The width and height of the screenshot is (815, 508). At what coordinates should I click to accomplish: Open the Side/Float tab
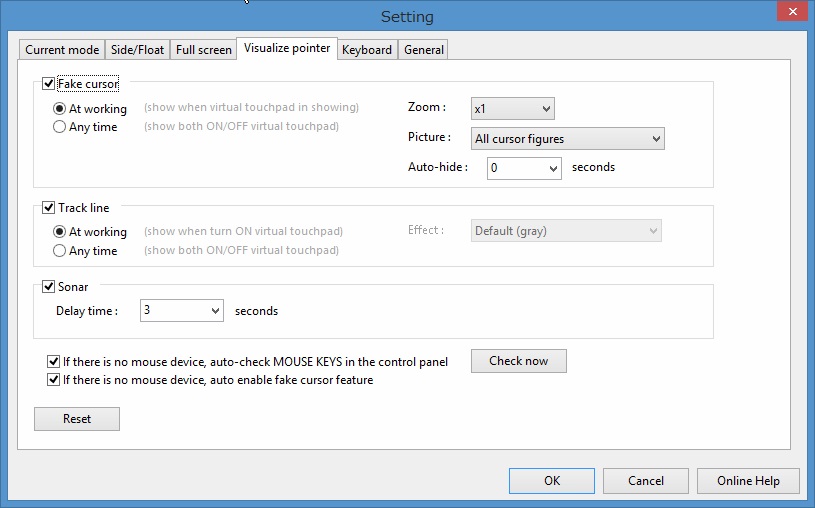(x=137, y=50)
